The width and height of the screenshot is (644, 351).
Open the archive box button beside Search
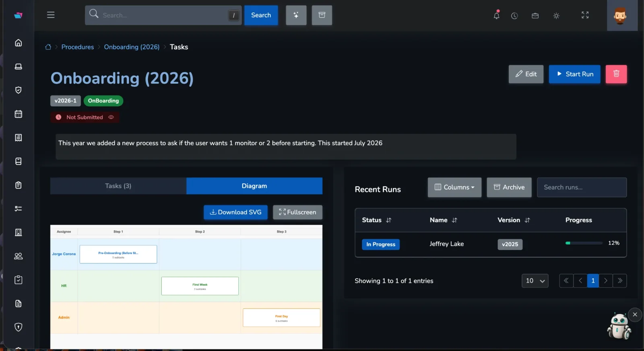click(x=322, y=15)
